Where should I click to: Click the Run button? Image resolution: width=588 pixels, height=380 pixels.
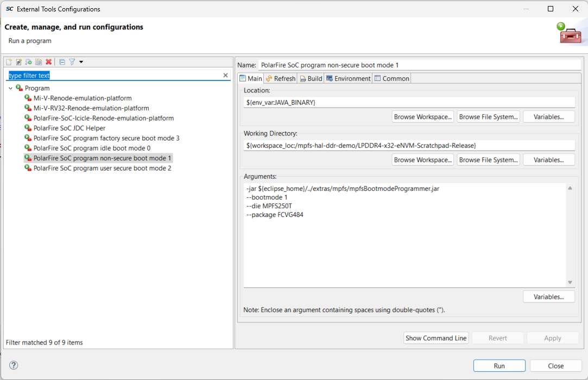499,366
